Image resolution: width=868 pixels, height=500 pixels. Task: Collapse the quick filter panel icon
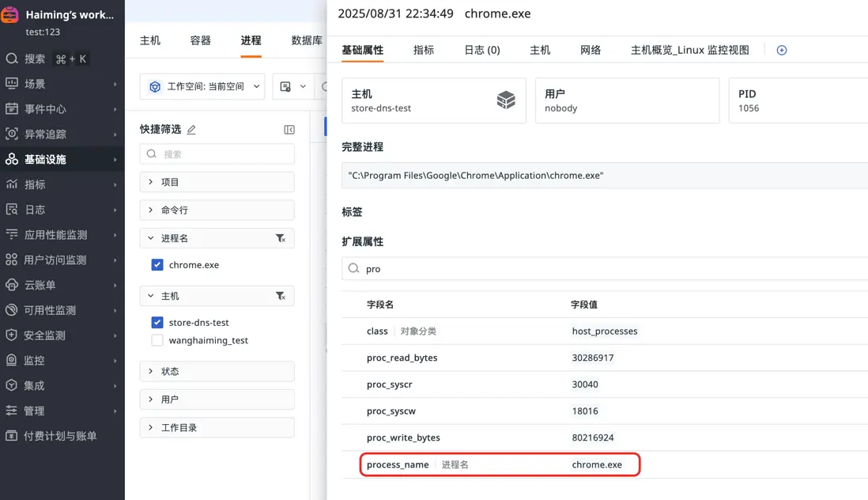coord(289,130)
